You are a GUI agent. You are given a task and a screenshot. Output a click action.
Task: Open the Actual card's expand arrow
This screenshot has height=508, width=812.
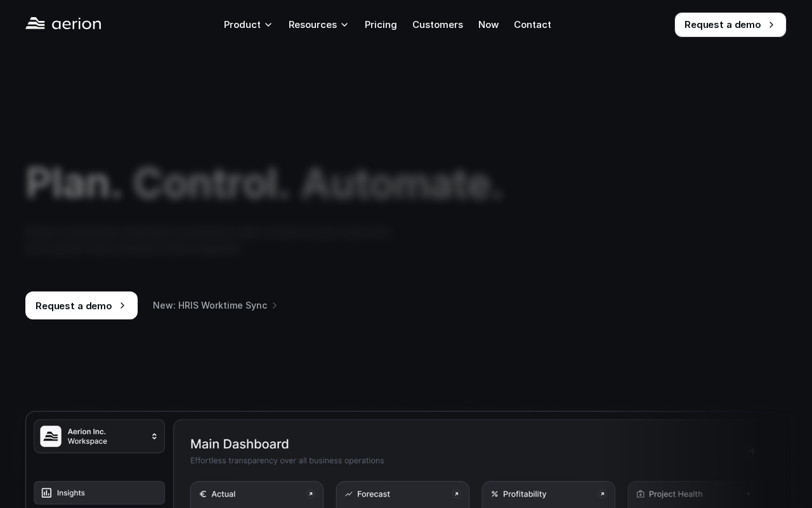[311, 494]
